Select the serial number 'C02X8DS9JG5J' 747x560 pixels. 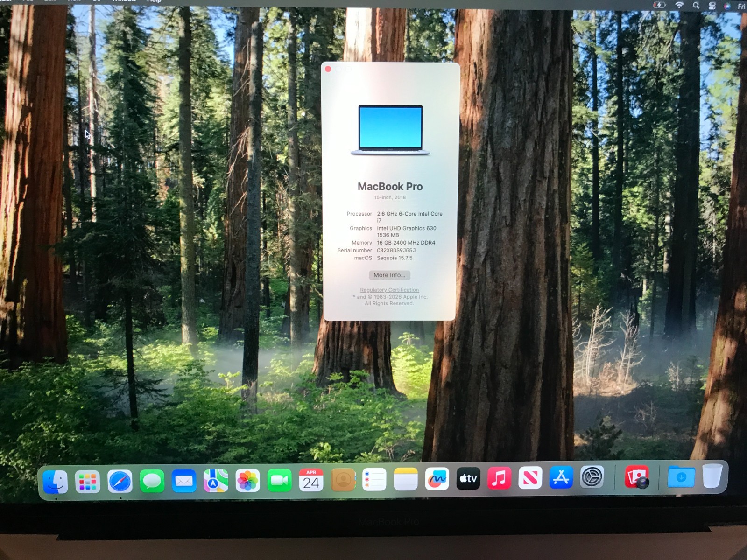click(x=396, y=250)
